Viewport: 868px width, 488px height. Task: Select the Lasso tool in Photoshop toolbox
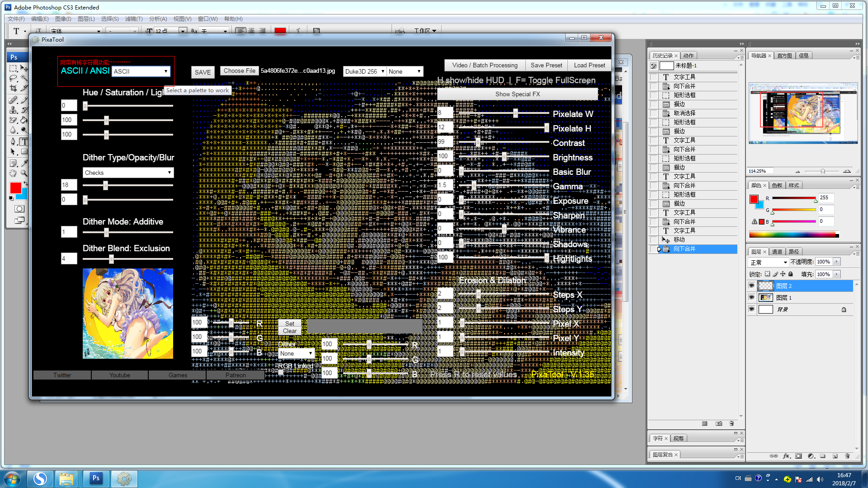point(13,78)
